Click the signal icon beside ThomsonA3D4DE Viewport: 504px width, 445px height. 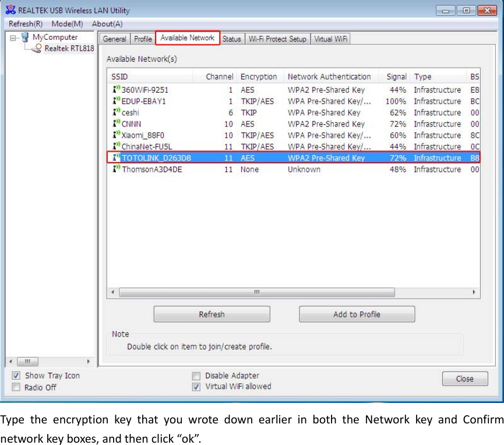point(116,169)
